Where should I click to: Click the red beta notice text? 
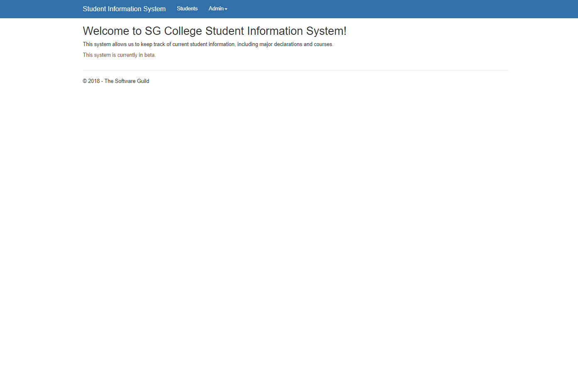pyautogui.click(x=119, y=55)
